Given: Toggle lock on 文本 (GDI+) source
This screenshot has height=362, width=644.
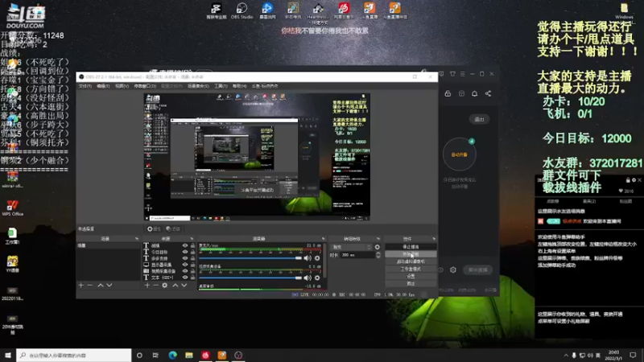Looking at the screenshot, I should 192,278.
